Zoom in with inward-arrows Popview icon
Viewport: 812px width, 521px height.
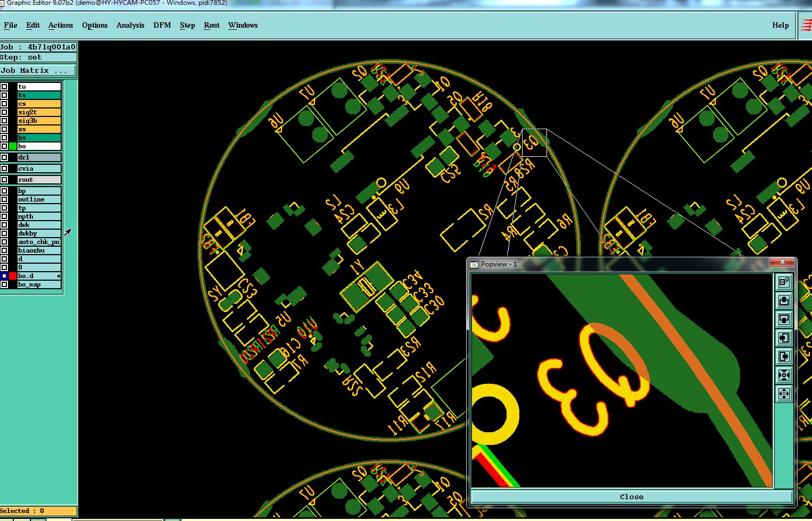pos(784,375)
